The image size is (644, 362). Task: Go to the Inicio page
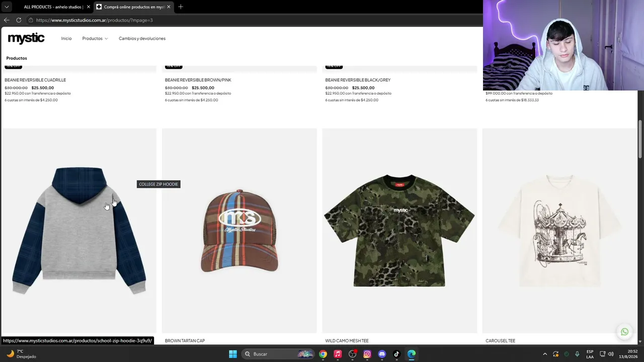pos(66,38)
